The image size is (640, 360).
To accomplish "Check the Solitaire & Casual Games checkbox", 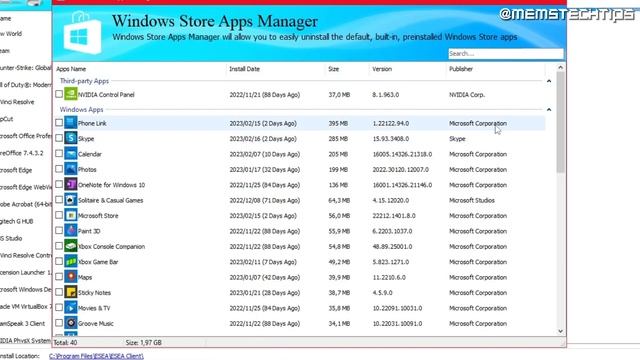I will (x=59, y=200).
